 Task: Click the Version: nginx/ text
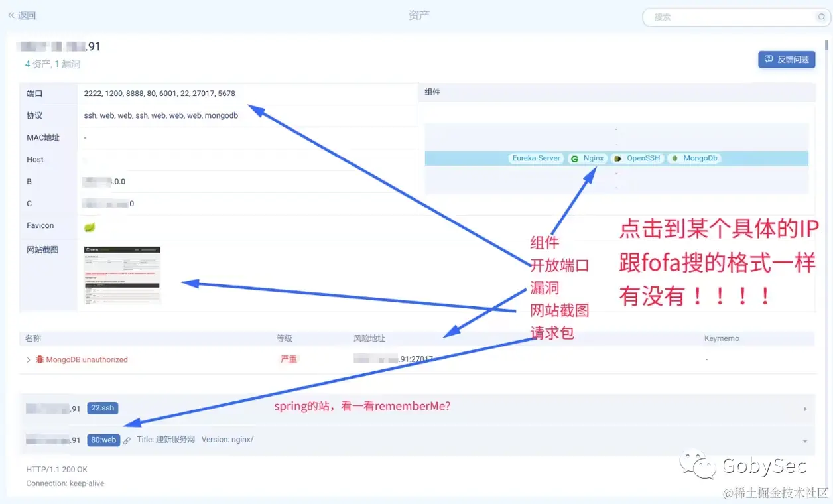click(x=227, y=440)
